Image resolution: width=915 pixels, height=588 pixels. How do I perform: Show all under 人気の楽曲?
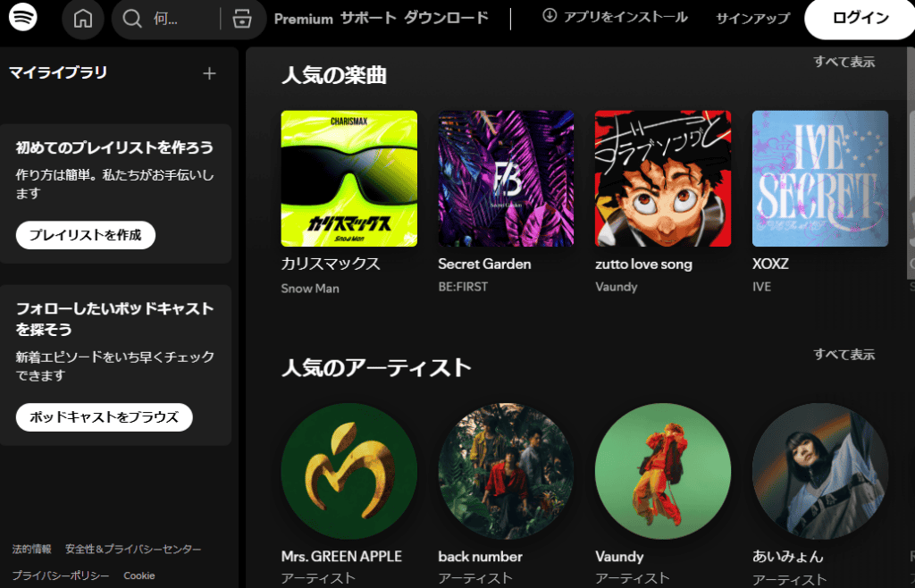point(844,62)
